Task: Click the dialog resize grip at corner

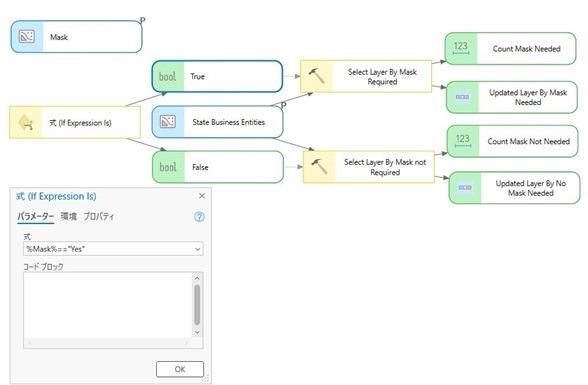Action: pos(205,378)
